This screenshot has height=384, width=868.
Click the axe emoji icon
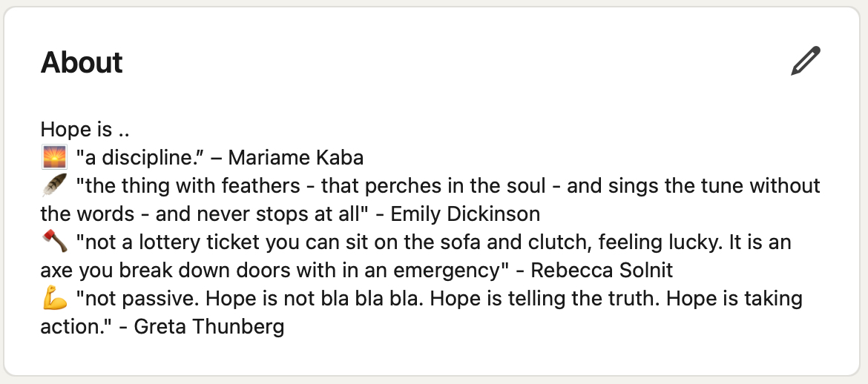[54, 242]
